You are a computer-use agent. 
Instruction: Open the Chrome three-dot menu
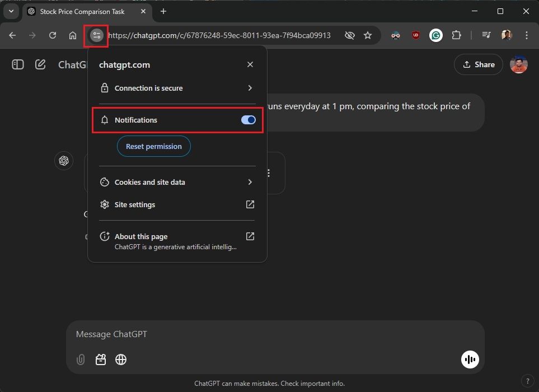coord(526,35)
